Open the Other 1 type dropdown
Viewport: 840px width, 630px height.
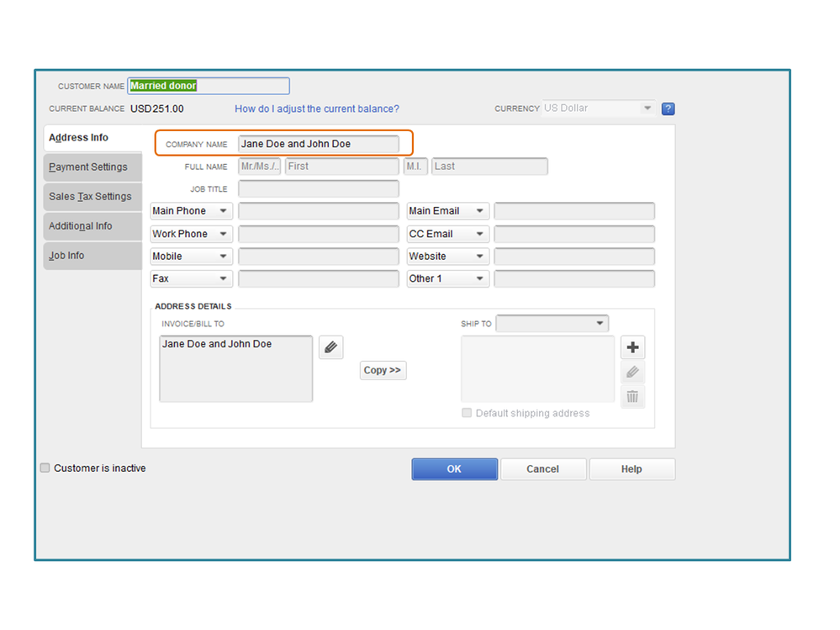[447, 278]
